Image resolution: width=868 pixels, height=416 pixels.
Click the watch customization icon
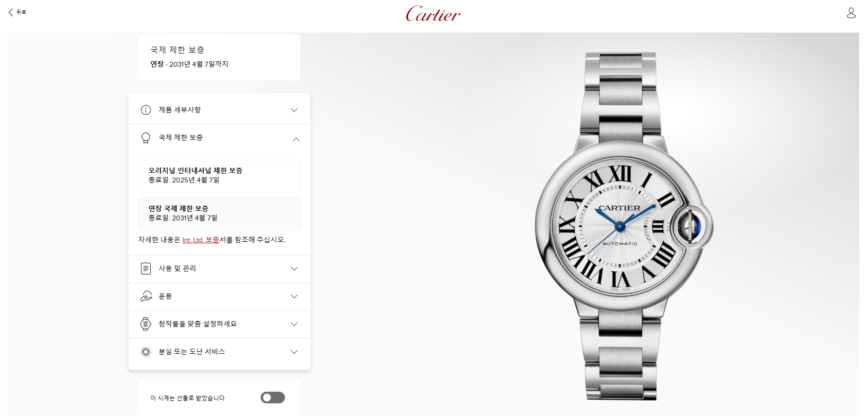point(146,324)
